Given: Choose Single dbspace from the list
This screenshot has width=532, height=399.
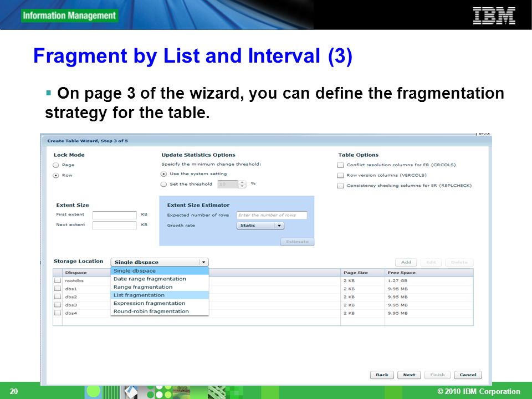Looking at the screenshot, I should [x=160, y=271].
